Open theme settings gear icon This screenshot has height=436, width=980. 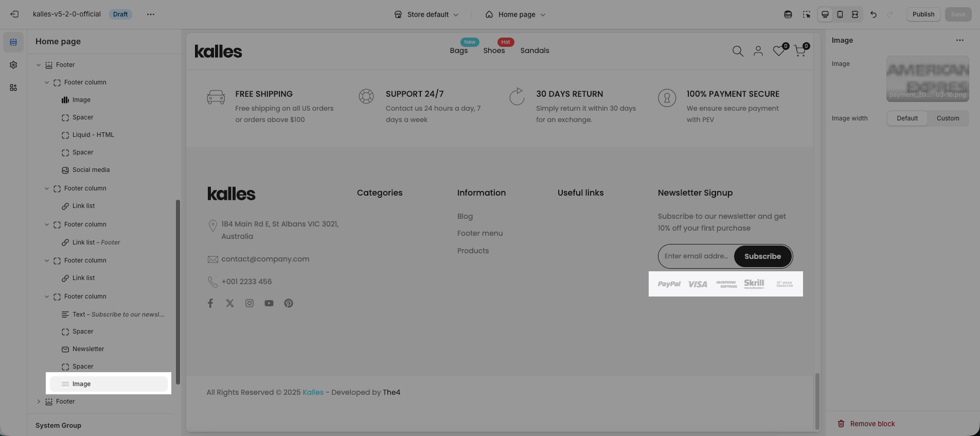pos(13,65)
